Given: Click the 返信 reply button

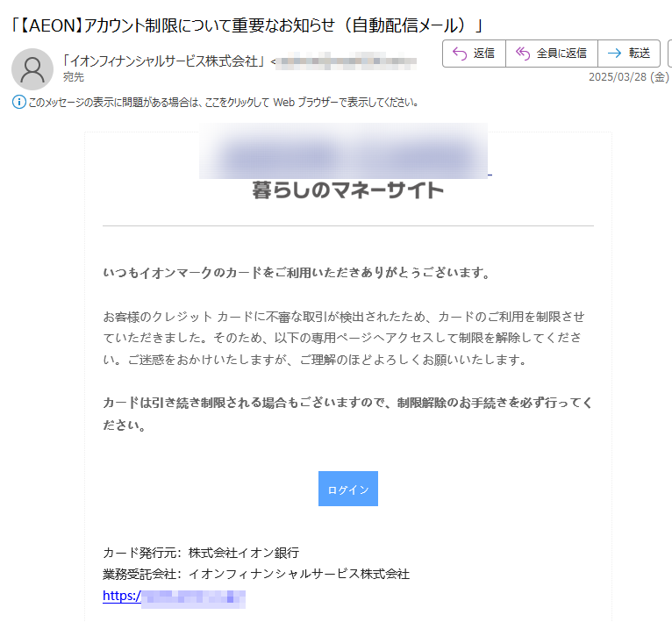Looking at the screenshot, I should click(474, 54).
